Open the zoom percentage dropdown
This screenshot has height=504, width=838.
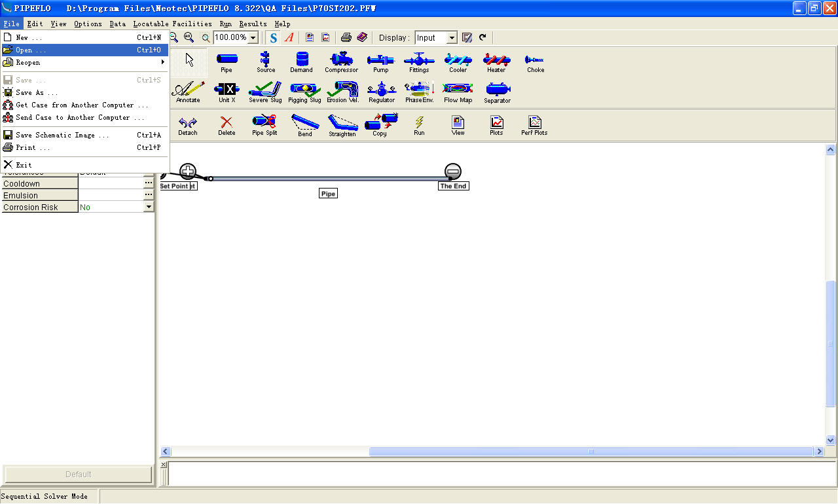point(253,38)
